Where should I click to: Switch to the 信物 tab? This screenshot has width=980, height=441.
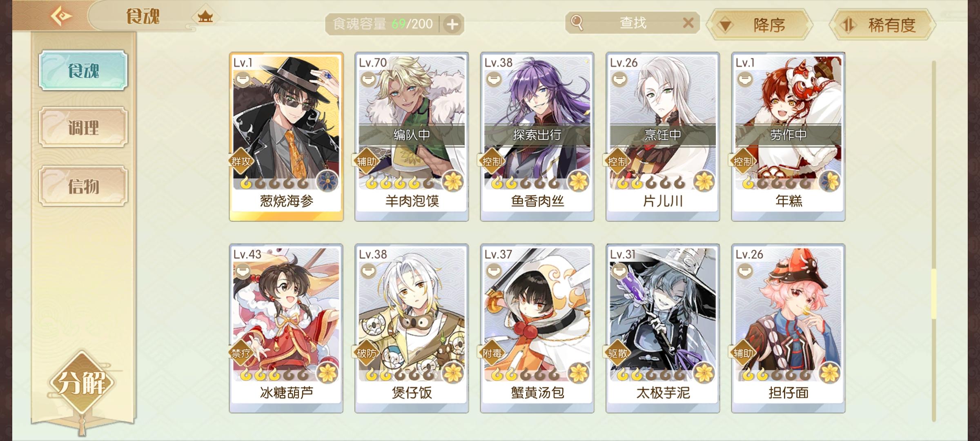tap(83, 186)
